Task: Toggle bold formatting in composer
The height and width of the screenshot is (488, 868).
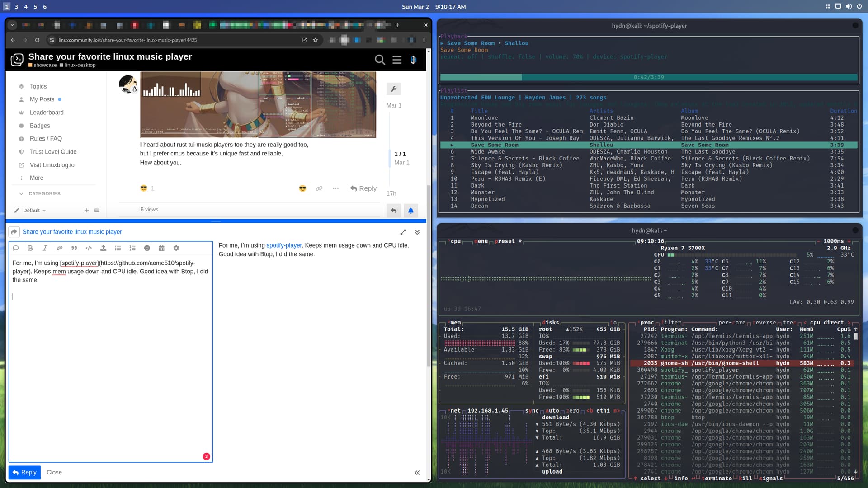Action: click(x=30, y=248)
